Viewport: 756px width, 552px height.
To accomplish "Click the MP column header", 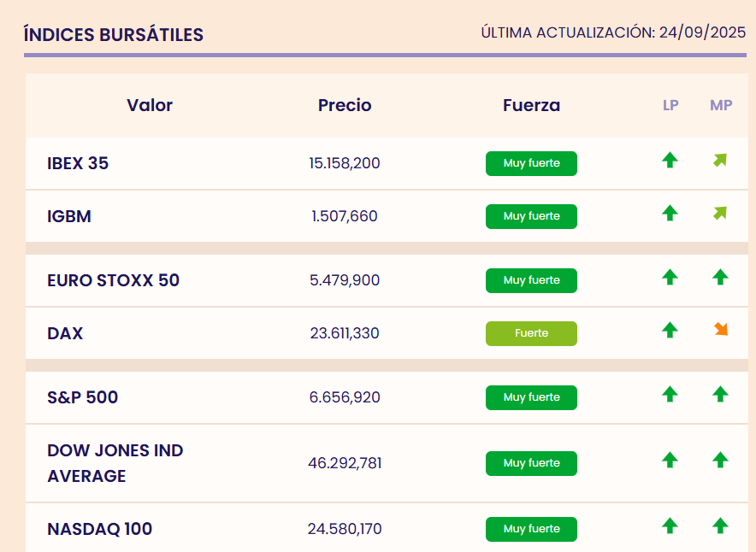I will pyautogui.click(x=721, y=105).
